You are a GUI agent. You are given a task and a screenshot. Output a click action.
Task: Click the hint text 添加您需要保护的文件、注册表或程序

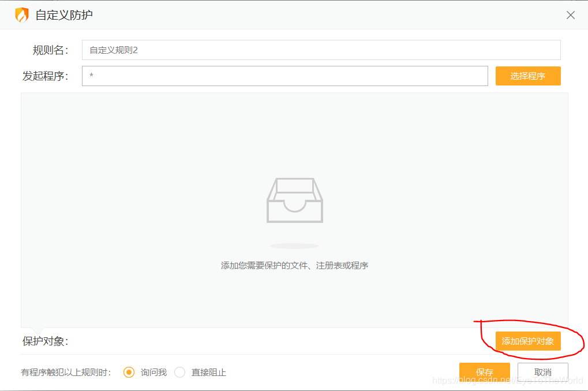tap(294, 265)
